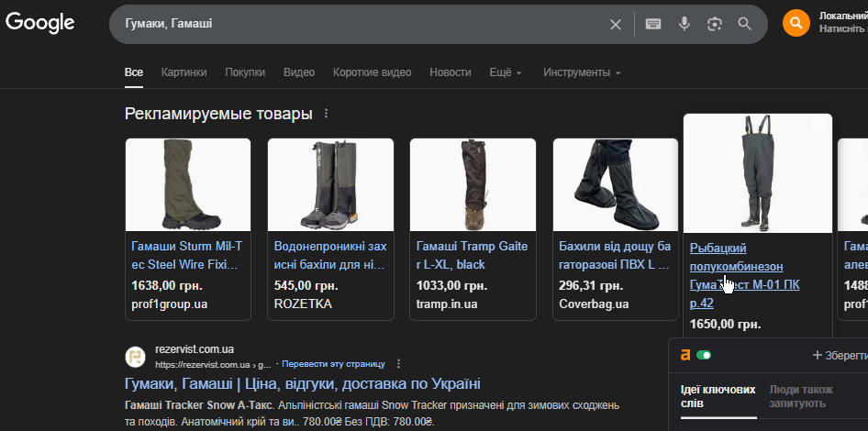Screen dimensions: 868x431
Task: Expand the Ещё dropdown menu
Action: [x=506, y=72]
